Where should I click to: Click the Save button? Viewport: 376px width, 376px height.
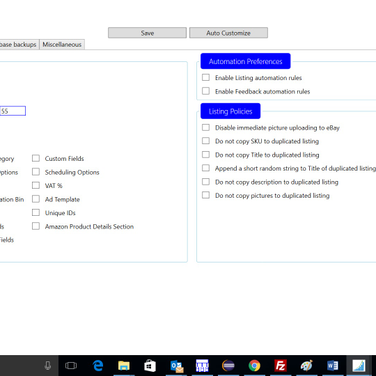click(x=147, y=33)
